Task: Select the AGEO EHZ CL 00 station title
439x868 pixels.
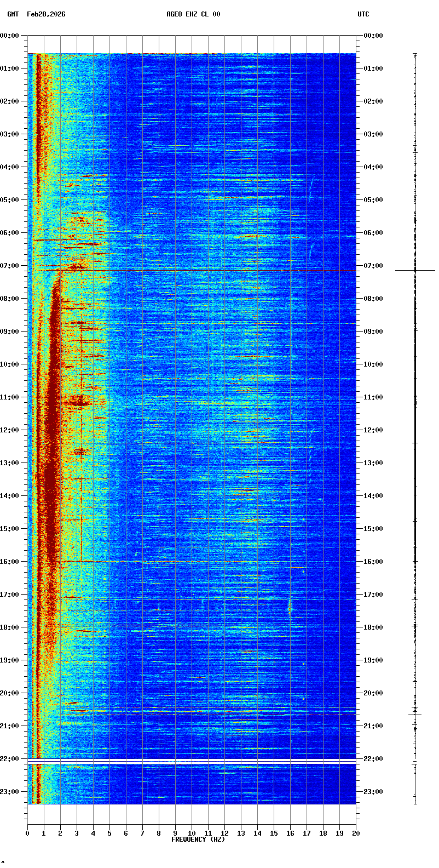Action: [x=193, y=14]
